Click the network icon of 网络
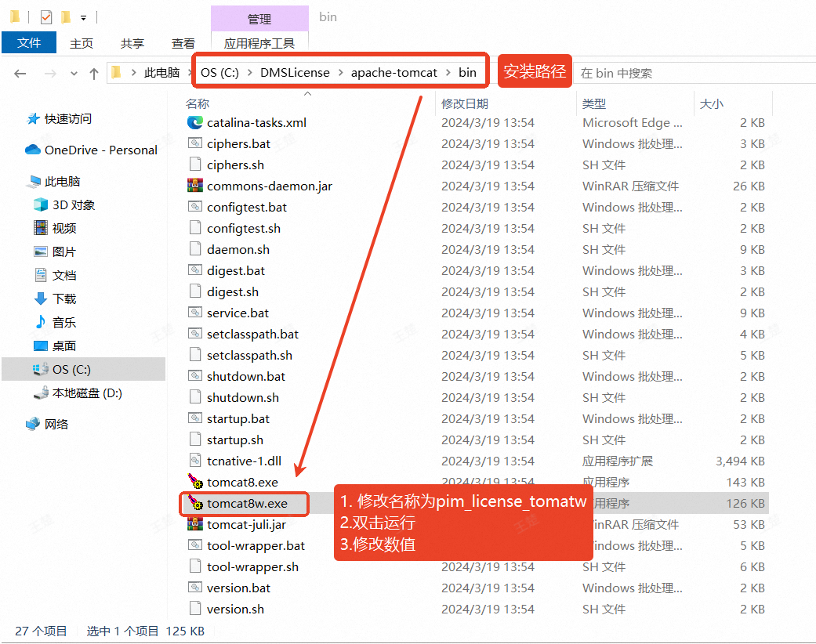 click(33, 424)
